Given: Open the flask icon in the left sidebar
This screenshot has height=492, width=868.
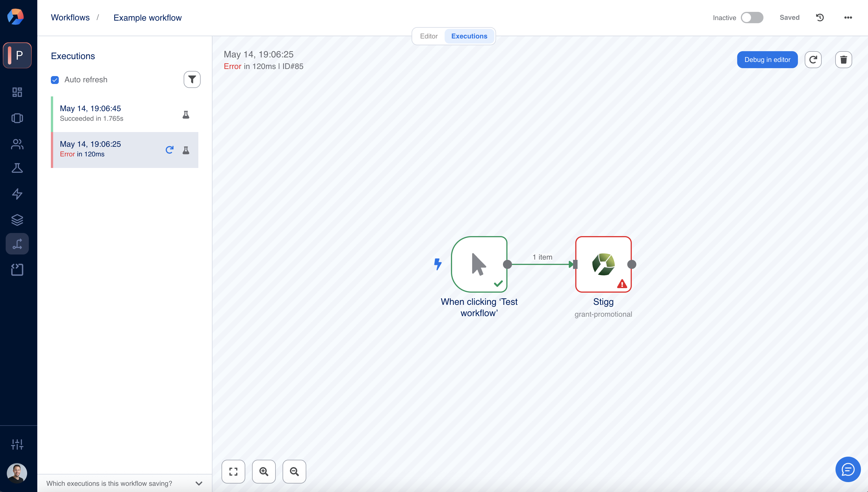Looking at the screenshot, I should click(17, 168).
